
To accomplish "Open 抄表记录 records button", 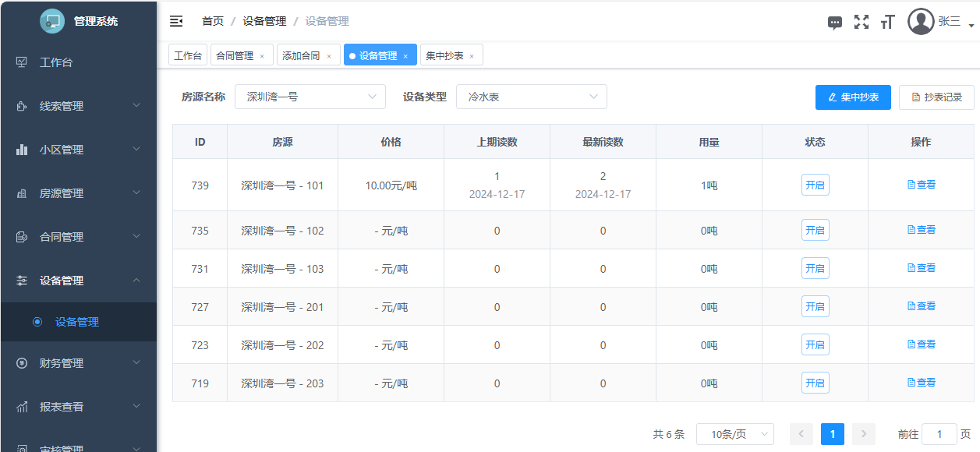I will (x=936, y=97).
